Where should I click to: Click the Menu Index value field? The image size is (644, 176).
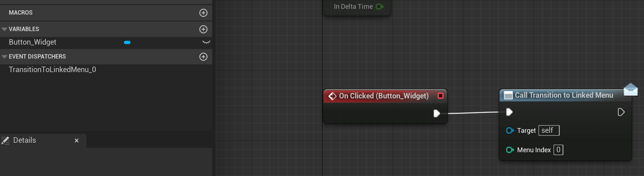click(x=558, y=150)
